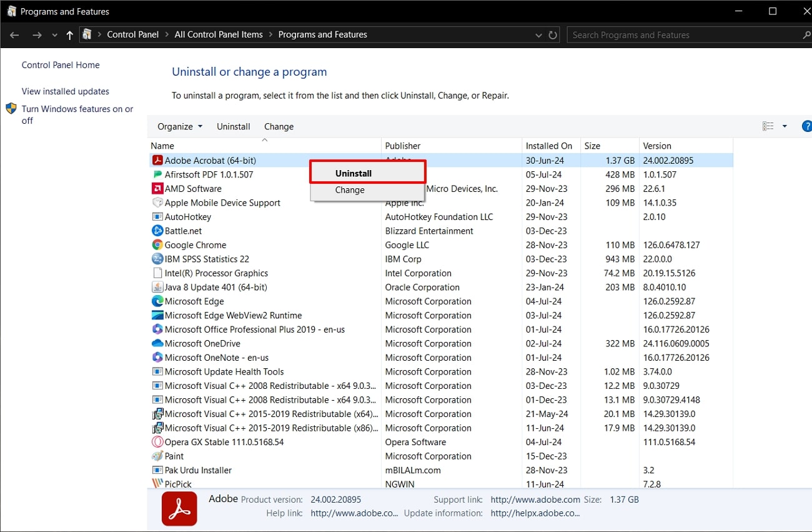Expand the address bar history dropdown

click(539, 35)
